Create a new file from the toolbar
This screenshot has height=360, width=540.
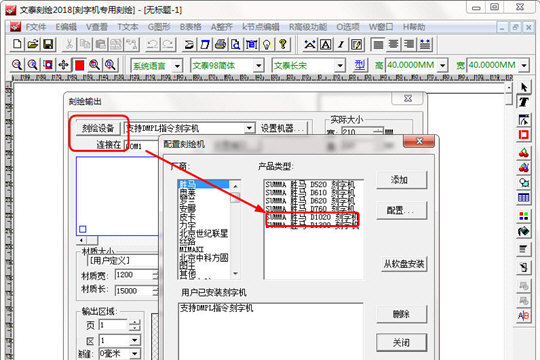17,44
